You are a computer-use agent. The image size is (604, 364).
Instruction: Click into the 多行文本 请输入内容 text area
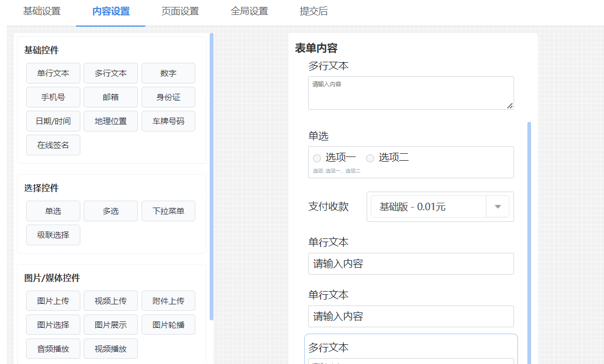click(410, 92)
